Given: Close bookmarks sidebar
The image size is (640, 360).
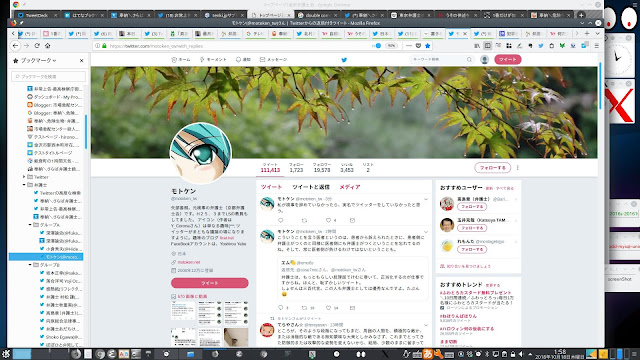Looking at the screenshot, I should (81, 60).
